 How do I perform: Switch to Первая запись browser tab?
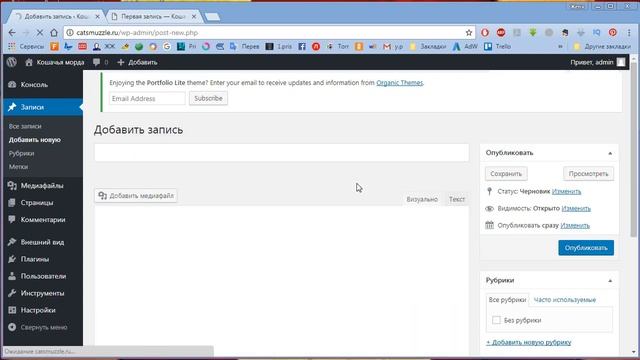(x=154, y=17)
